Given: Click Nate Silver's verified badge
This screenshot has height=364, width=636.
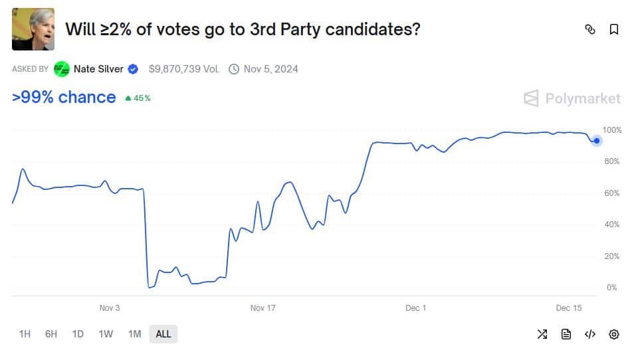Looking at the screenshot, I should pyautogui.click(x=133, y=68).
